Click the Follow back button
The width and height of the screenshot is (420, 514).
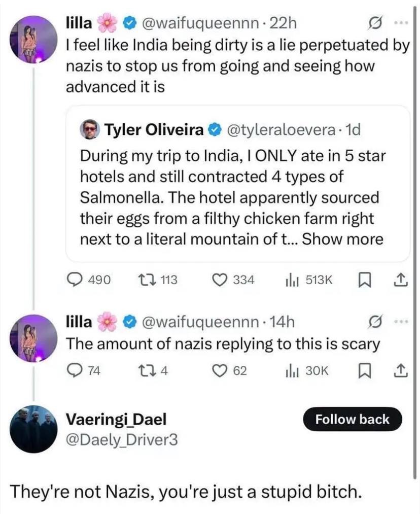(x=352, y=420)
